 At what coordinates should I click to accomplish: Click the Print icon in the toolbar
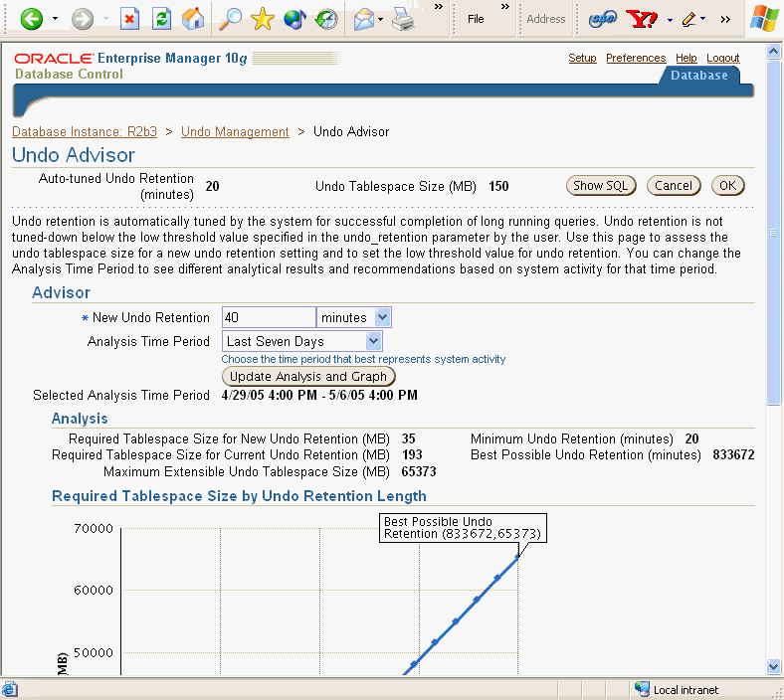402,19
